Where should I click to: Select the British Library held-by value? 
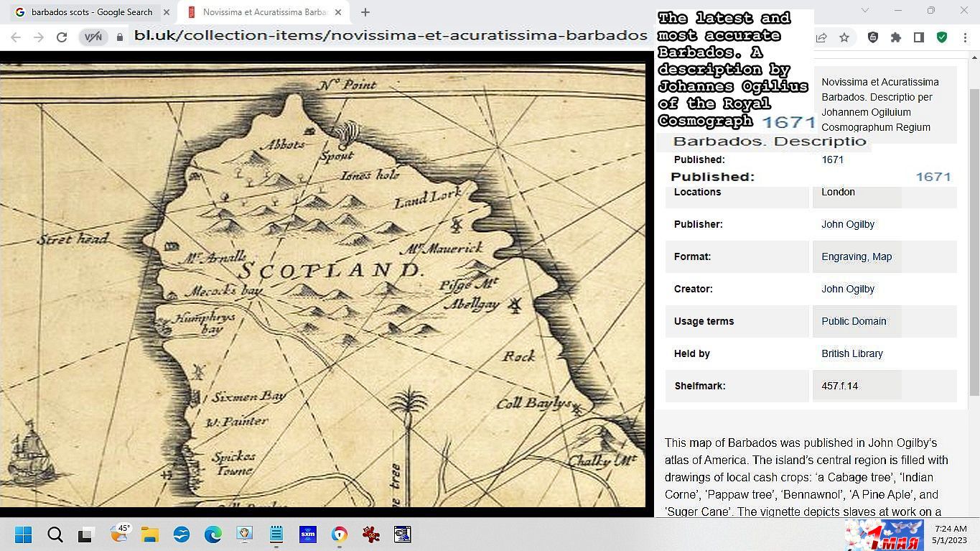pos(852,353)
